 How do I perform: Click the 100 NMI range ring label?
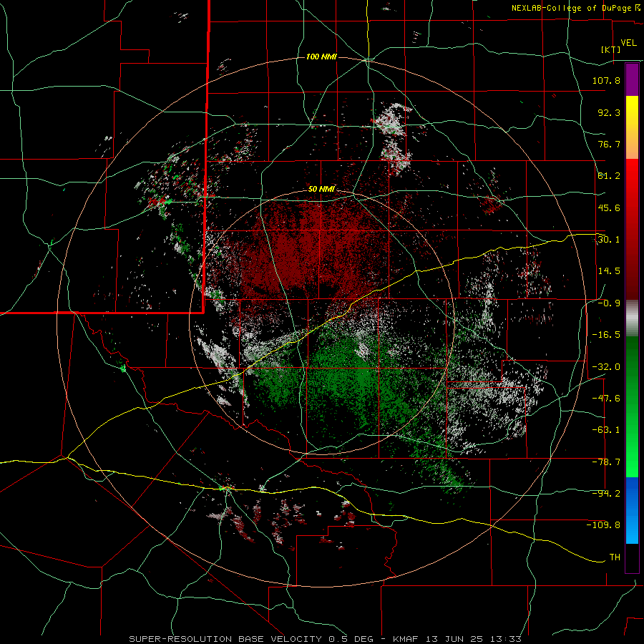[321, 57]
